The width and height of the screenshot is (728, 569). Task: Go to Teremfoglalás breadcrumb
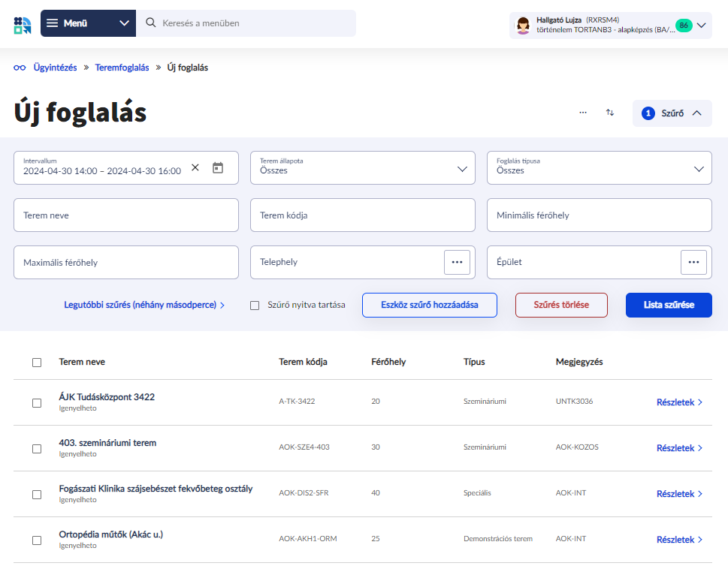click(122, 68)
